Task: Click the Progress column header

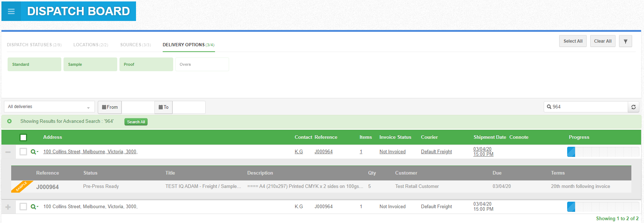Action: 579,137
